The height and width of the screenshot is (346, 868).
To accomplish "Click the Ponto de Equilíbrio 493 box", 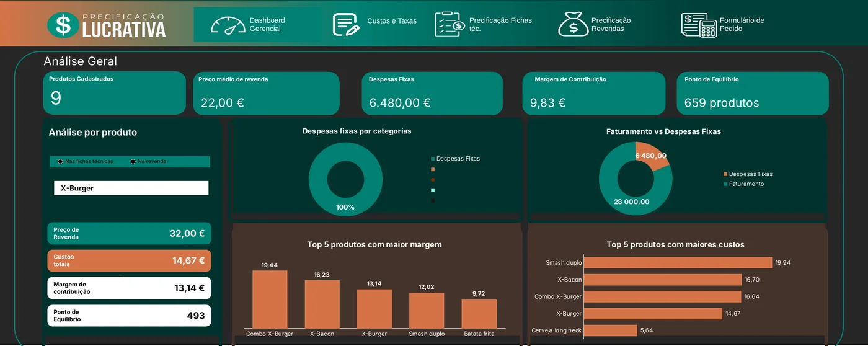I will click(129, 316).
